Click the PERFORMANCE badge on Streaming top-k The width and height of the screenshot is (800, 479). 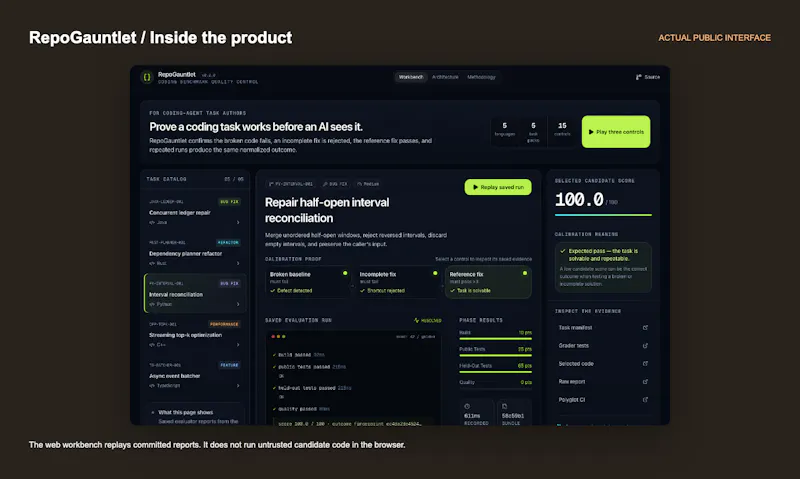(224, 324)
